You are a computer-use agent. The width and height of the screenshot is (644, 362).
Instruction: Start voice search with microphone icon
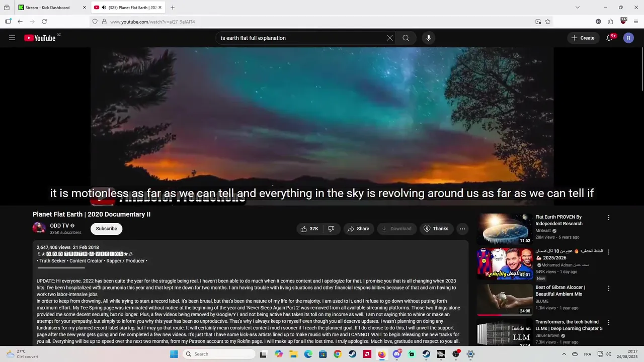[x=429, y=38]
